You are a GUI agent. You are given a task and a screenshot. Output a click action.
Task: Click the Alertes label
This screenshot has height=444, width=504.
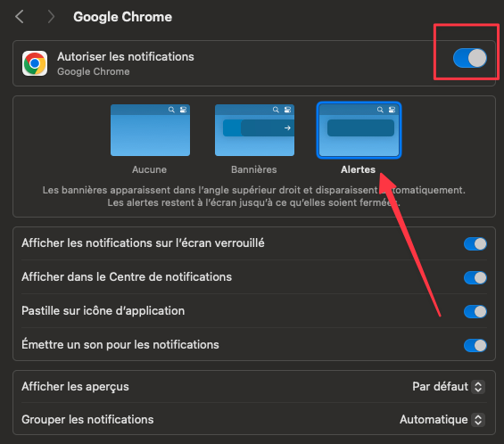358,169
